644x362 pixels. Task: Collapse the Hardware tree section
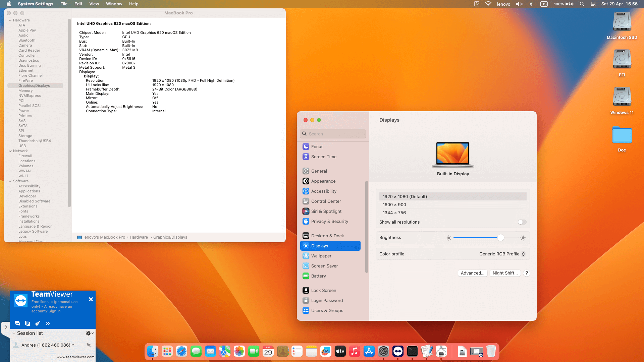coord(10,20)
